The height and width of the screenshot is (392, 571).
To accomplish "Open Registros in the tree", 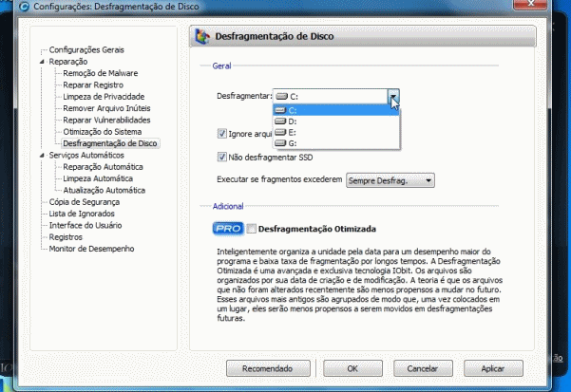I will pyautogui.click(x=66, y=236).
